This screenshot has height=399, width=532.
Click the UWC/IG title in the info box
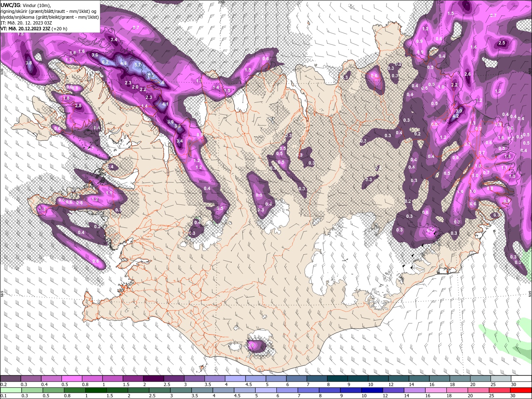point(10,5)
